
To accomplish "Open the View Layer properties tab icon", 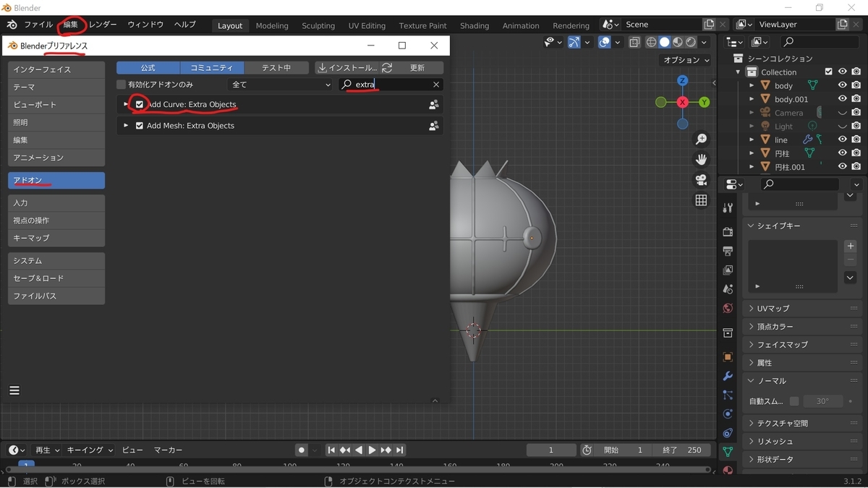I will click(728, 270).
